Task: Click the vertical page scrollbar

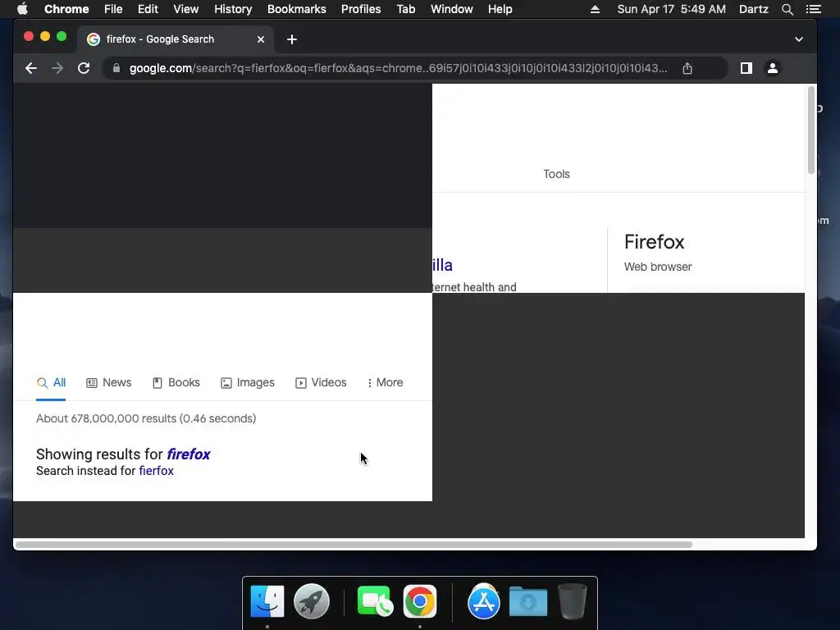Action: 811,130
